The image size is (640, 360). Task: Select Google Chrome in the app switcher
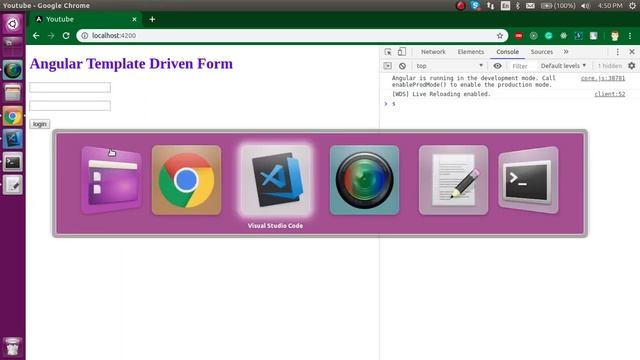pyautogui.click(x=187, y=180)
